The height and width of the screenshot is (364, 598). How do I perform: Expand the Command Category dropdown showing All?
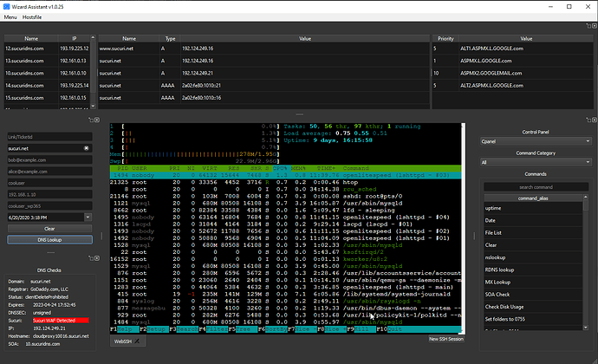pos(536,162)
